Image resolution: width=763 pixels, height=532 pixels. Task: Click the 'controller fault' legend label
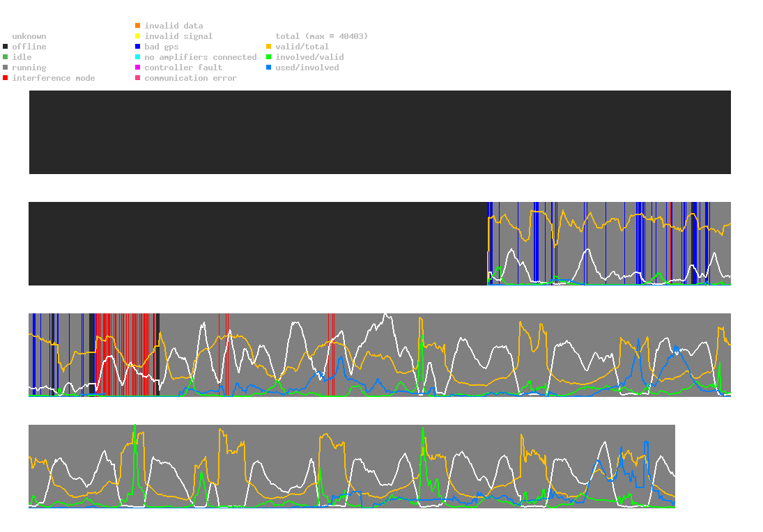[183, 68]
